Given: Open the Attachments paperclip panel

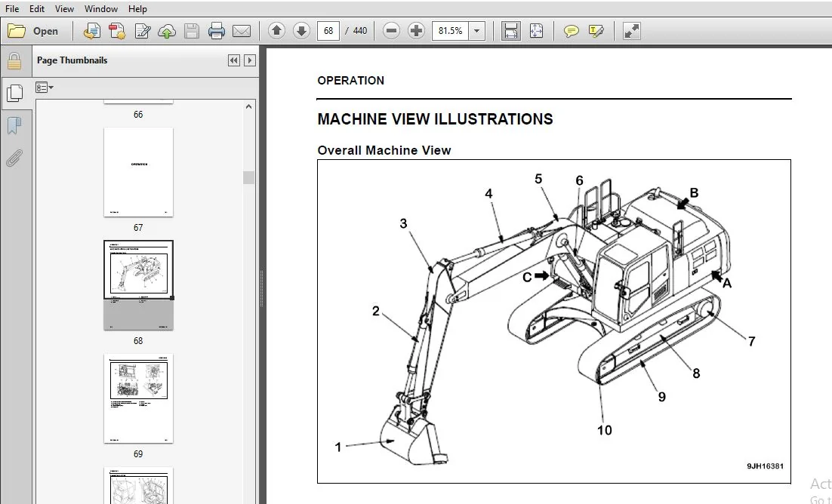Looking at the screenshot, I should click(x=15, y=158).
